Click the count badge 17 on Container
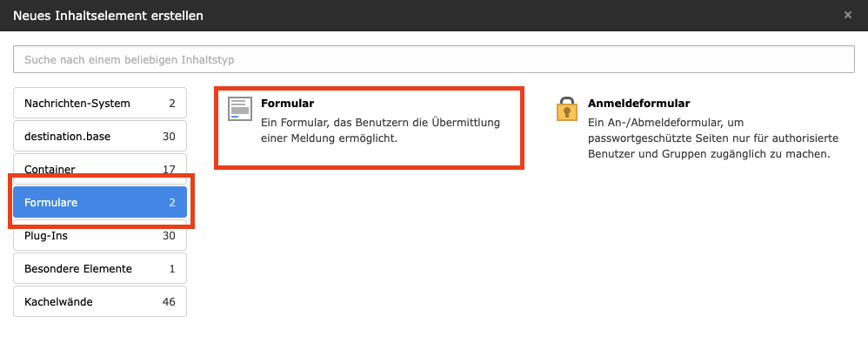 point(169,169)
